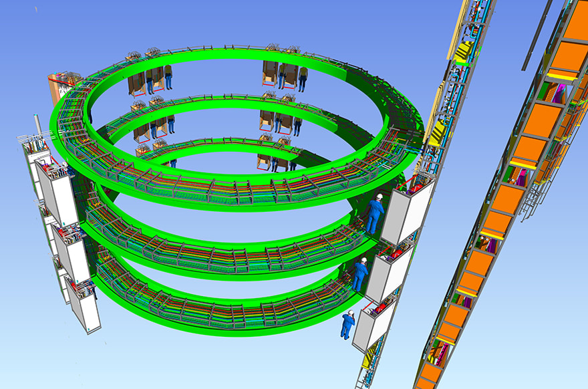
Task: Click the dark diagonal bar at top right
Action: tap(536, 35)
